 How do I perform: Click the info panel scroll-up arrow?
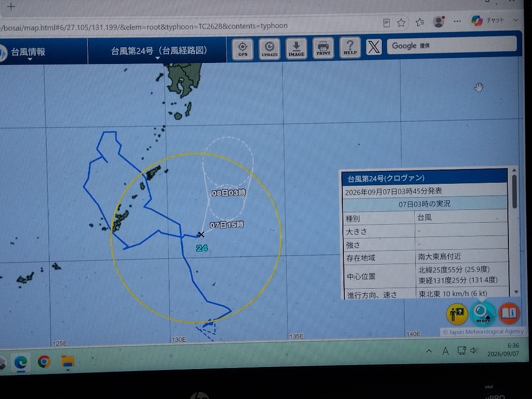pyautogui.click(x=514, y=170)
